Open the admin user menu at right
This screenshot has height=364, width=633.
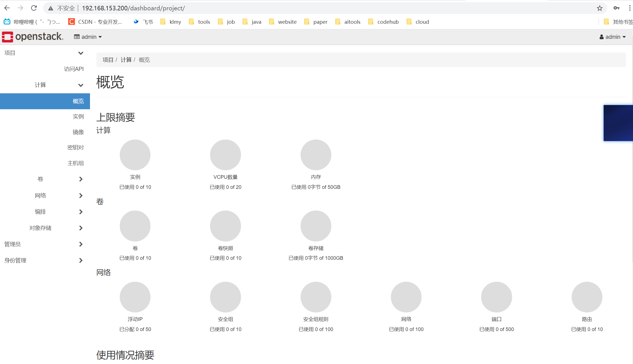pyautogui.click(x=612, y=37)
